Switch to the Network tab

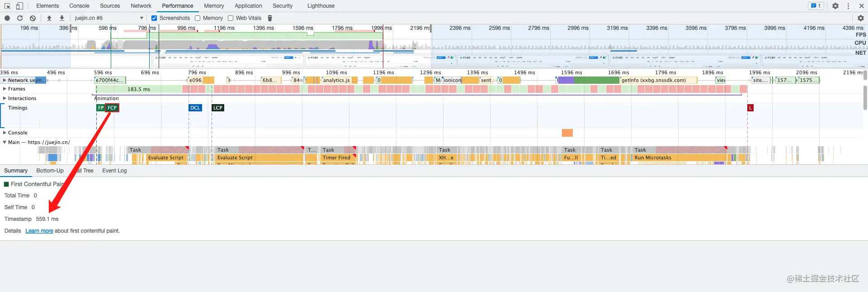141,6
